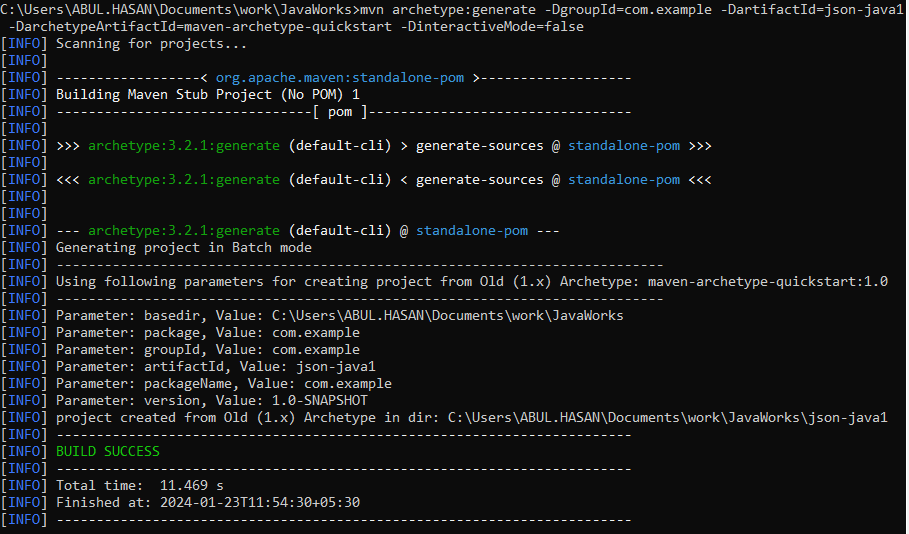Screen dimensions: 909x534
Task: Click the 'Total time: 11.469 s' line
Action: point(140,485)
